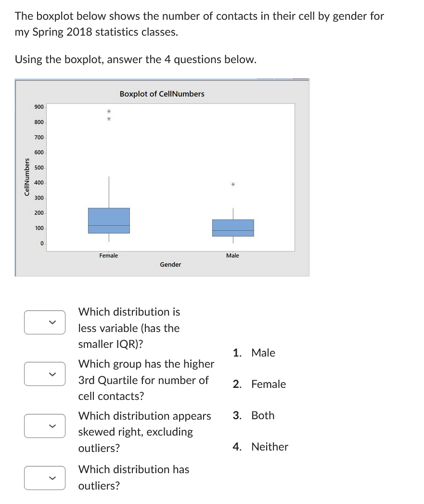Select answer option 4 Neither

(269, 447)
